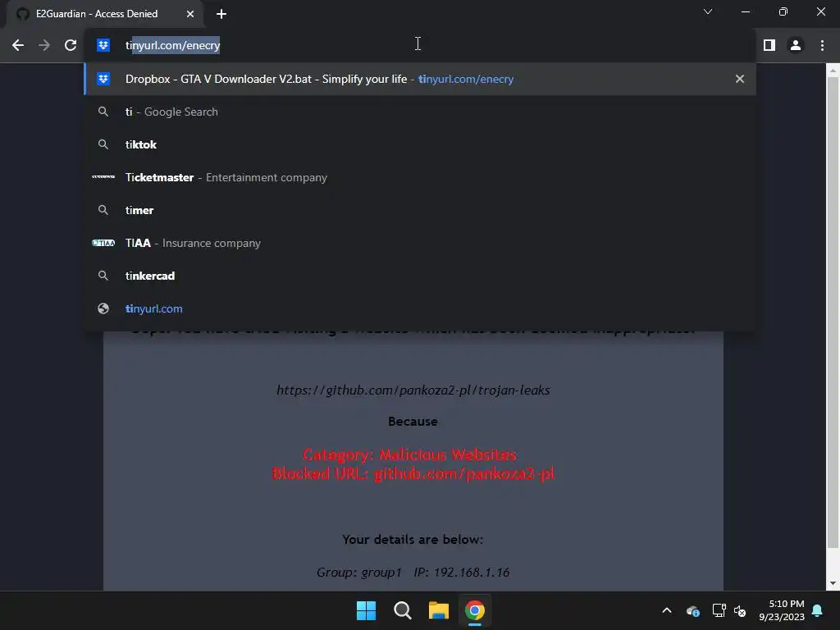Open the side panel button
This screenshot has height=630, width=840.
[769, 46]
